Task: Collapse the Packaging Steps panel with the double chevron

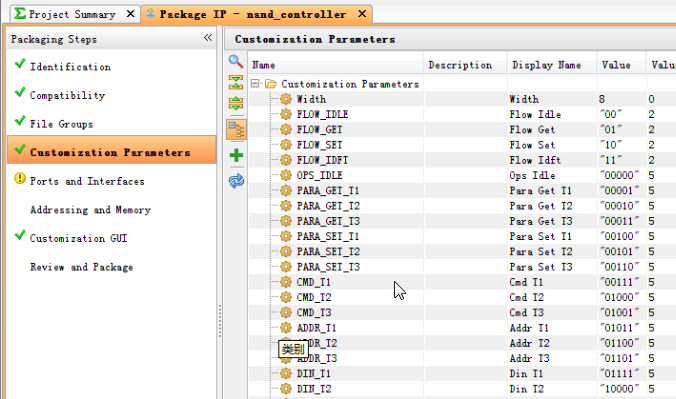Action: coord(208,38)
